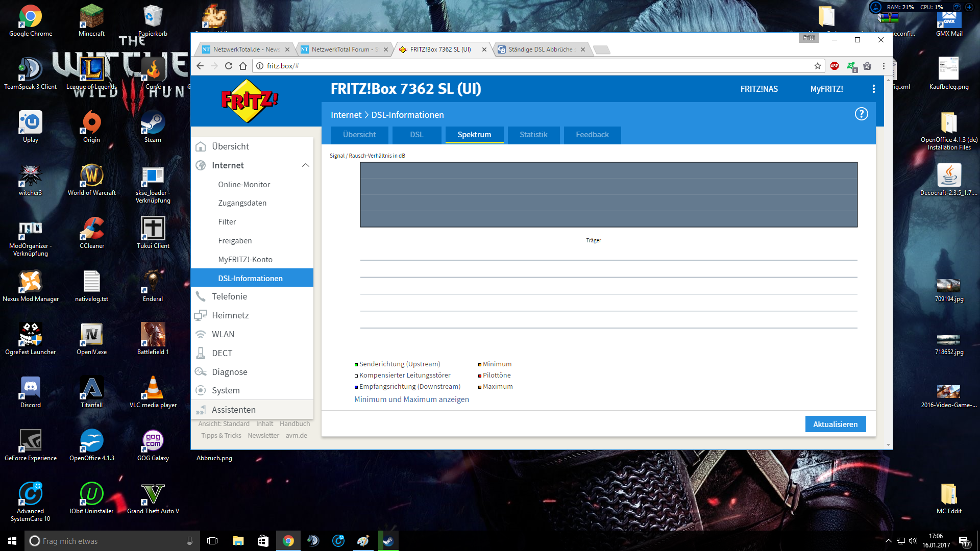The image size is (980, 551).
Task: Open the Online-Monitor menu item
Action: pyautogui.click(x=244, y=184)
